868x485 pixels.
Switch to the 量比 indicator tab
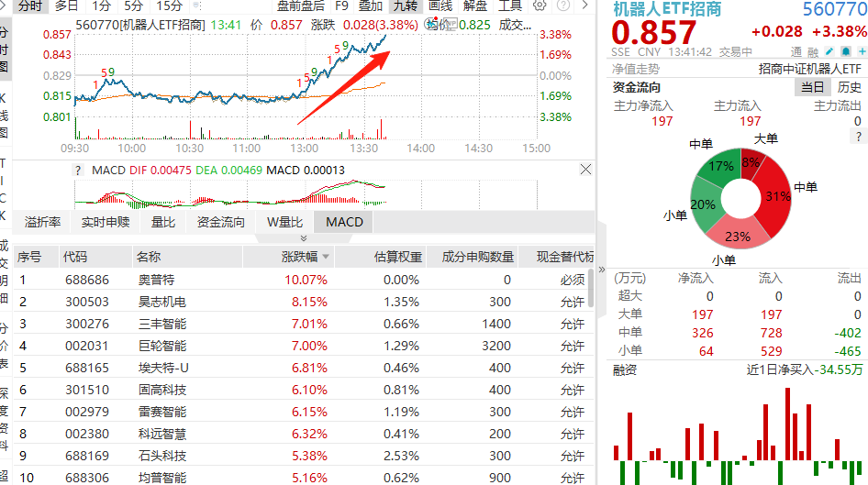click(162, 222)
